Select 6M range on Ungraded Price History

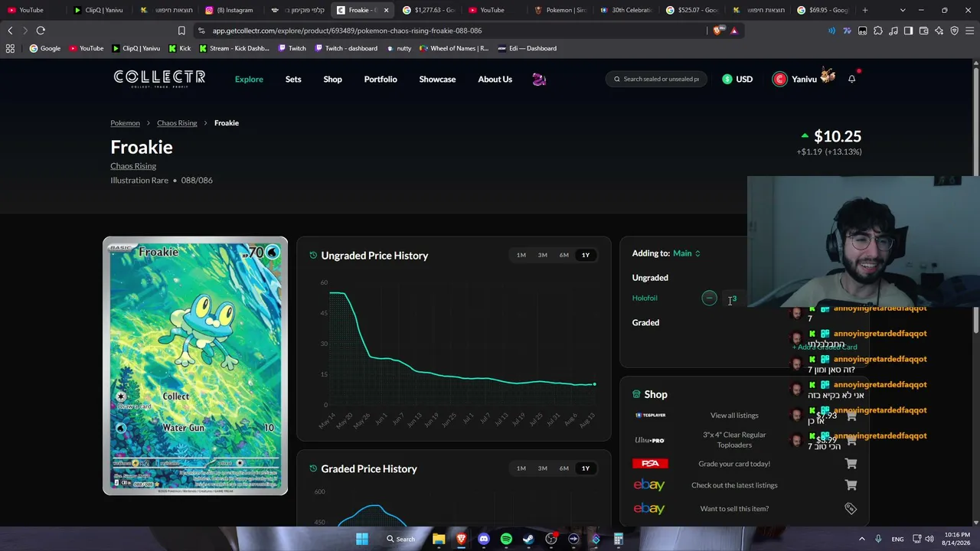click(x=564, y=255)
